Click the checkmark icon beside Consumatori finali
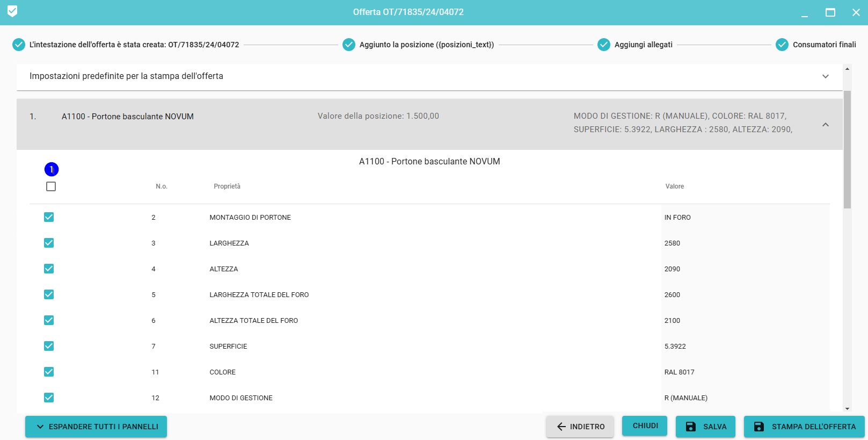Image resolution: width=868 pixels, height=440 pixels. tap(782, 45)
